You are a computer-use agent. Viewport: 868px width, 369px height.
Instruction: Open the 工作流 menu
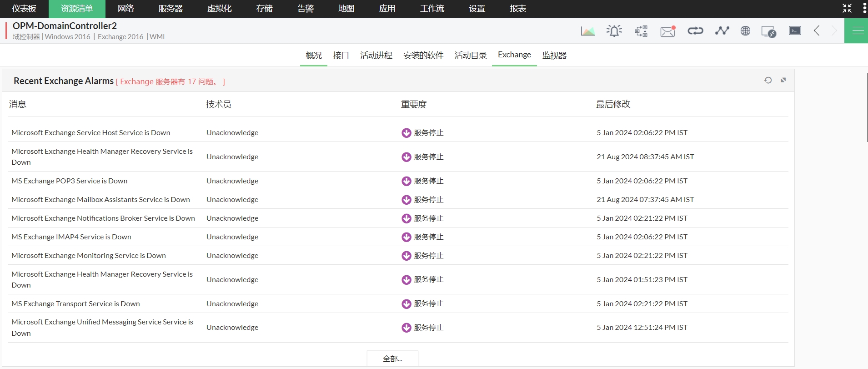coord(432,9)
